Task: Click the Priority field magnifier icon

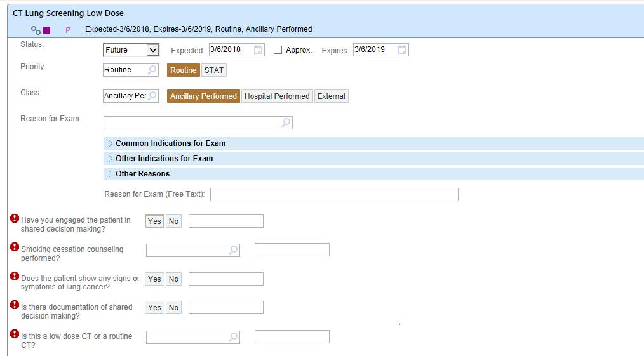Action: tap(152, 70)
